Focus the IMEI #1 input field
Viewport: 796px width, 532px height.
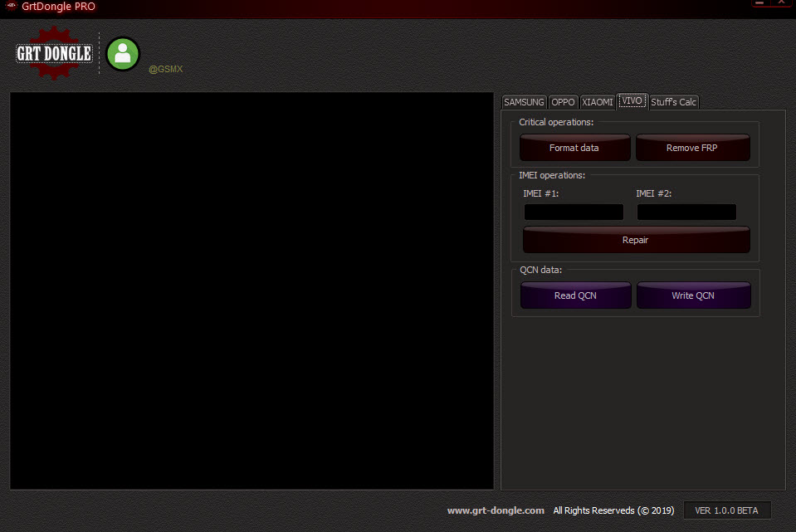click(574, 212)
